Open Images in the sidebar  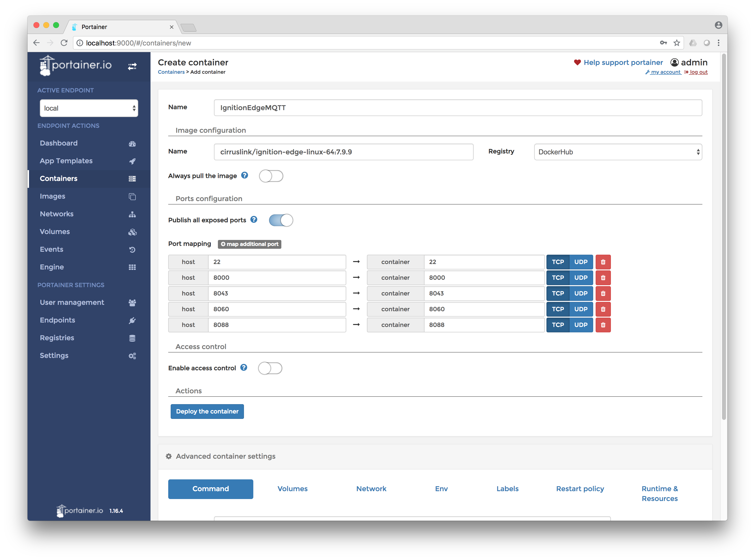89,196
